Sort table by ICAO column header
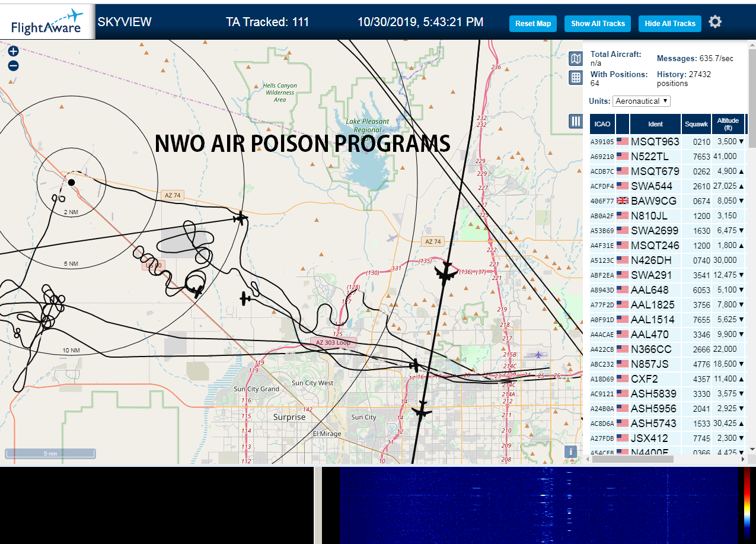Image resolution: width=756 pixels, height=544 pixels. [602, 124]
